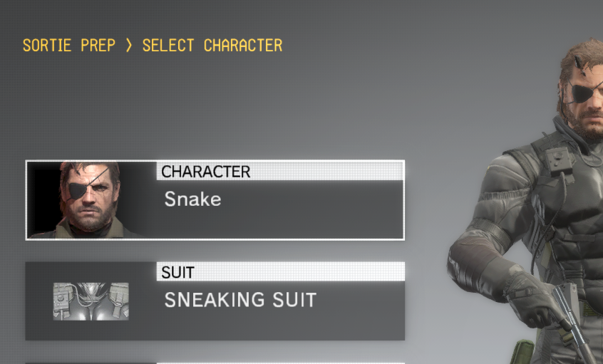Expand the Suit panel row
This screenshot has height=364, width=603.
pyautogui.click(x=215, y=301)
